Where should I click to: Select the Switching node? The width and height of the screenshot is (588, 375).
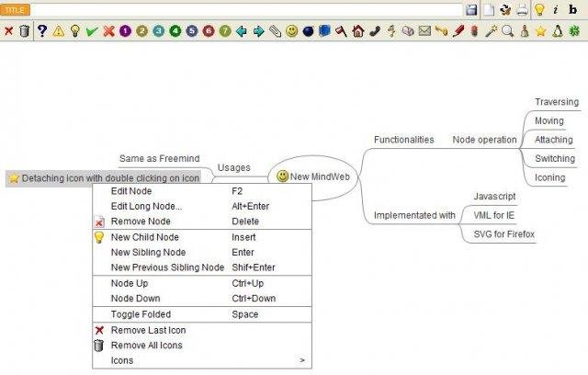click(555, 159)
